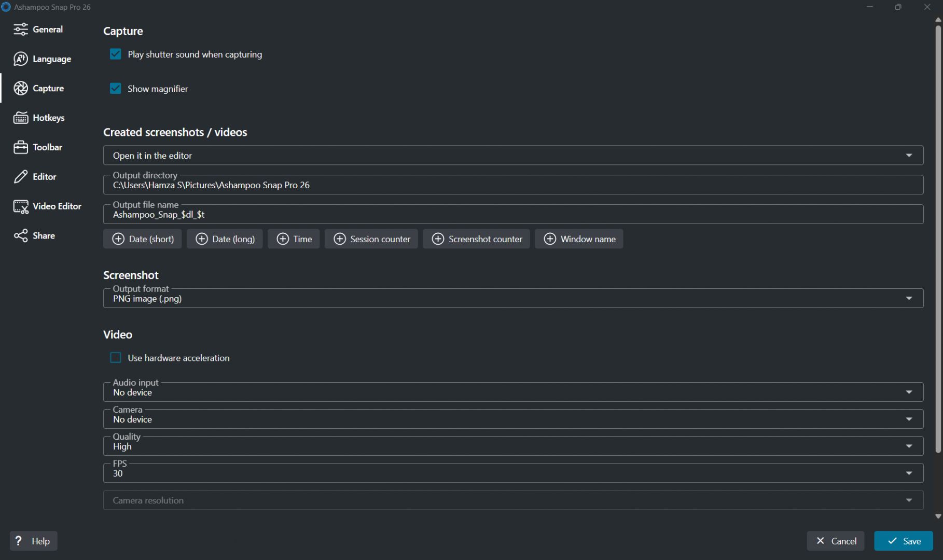
Task: Save the settings
Action: (904, 541)
